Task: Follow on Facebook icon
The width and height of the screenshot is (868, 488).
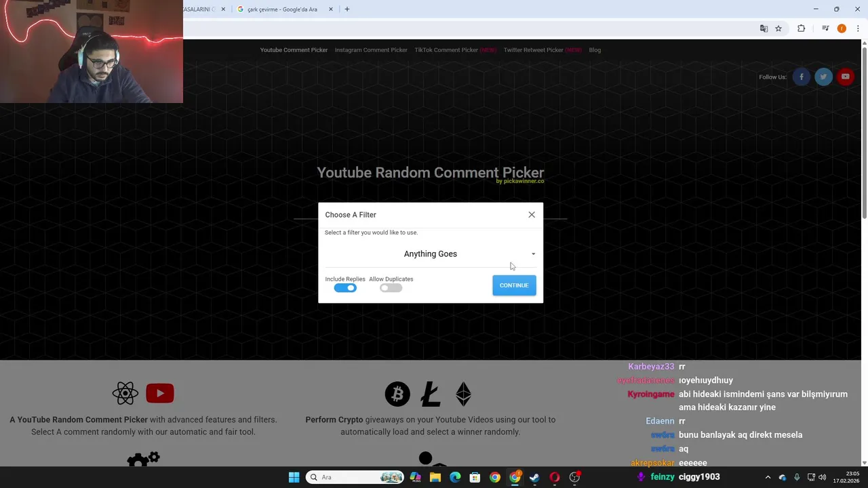Action: [x=802, y=77]
